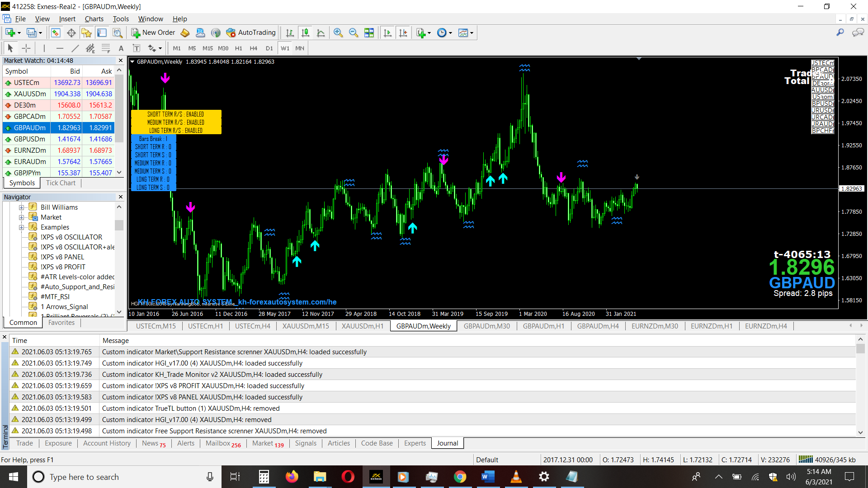Expand the Bill Williams indicator folder
Viewport: 868px width, 488px height.
(21, 207)
